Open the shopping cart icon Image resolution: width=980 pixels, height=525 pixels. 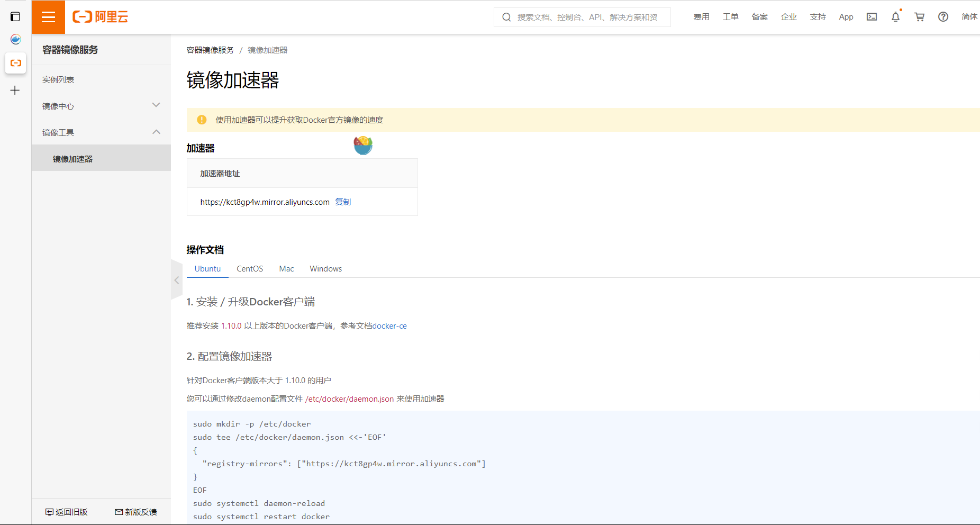[x=919, y=17]
